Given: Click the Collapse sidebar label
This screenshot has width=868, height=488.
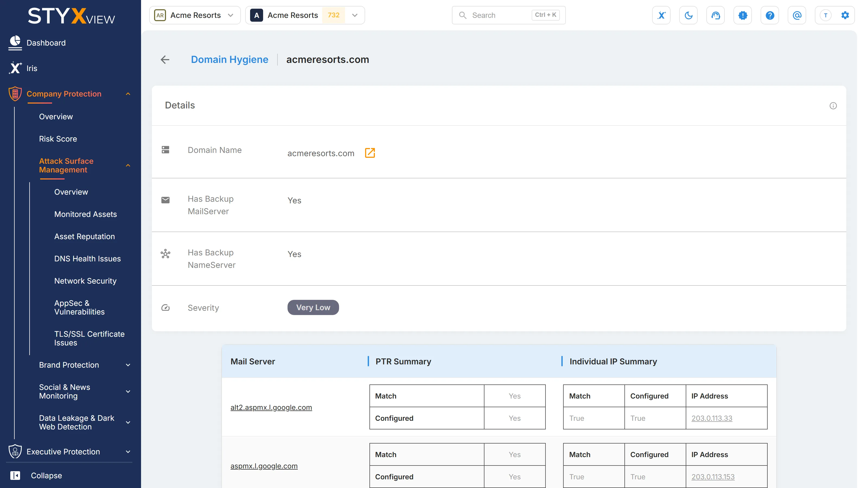Looking at the screenshot, I should pos(46,475).
